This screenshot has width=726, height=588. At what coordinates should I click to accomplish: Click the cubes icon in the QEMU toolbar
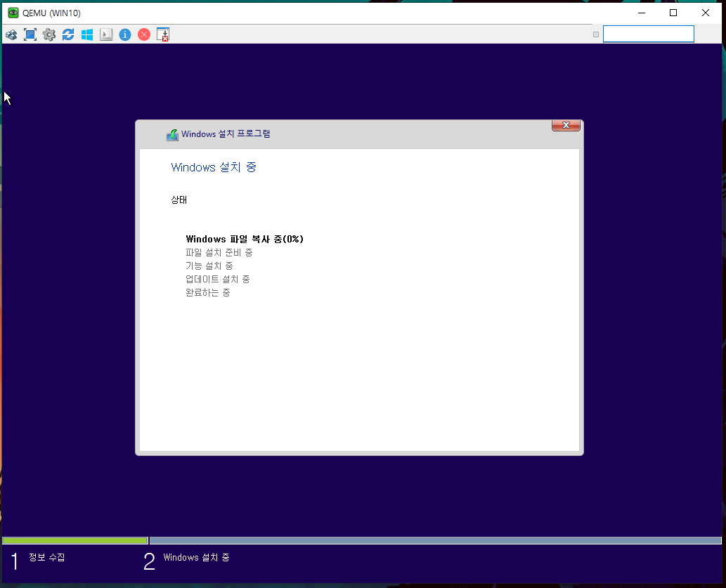11,34
